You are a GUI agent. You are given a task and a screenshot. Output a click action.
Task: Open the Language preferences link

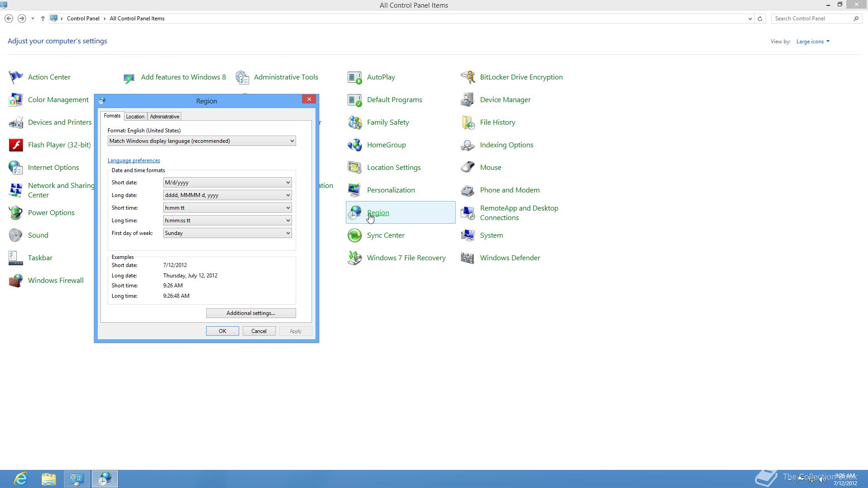click(x=134, y=160)
